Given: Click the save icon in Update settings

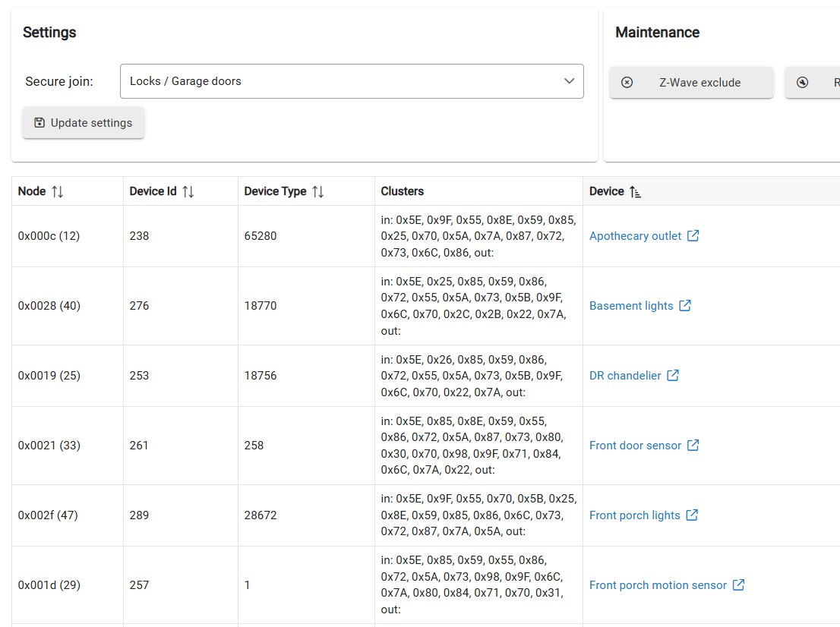Looking at the screenshot, I should [39, 123].
